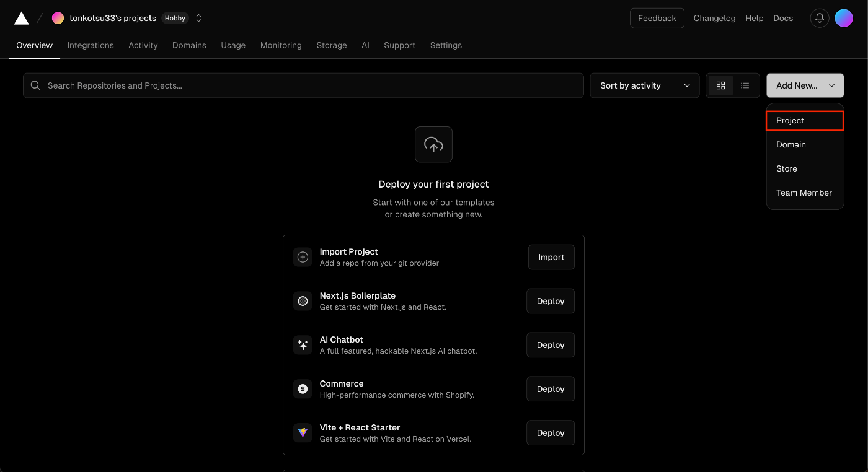
Task: Deploy the Vite + React Starter template
Action: (551, 433)
